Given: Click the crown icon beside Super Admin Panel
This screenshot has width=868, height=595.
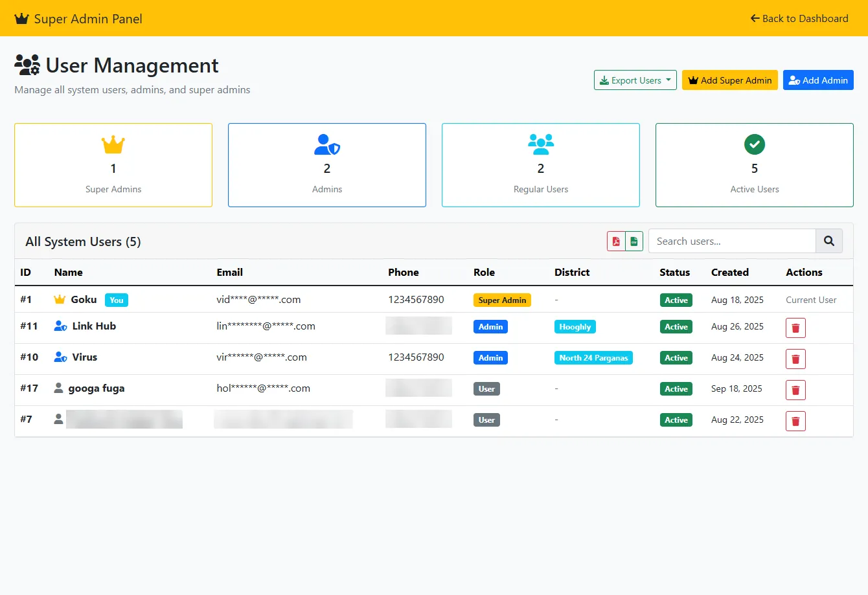Looking at the screenshot, I should tap(21, 19).
